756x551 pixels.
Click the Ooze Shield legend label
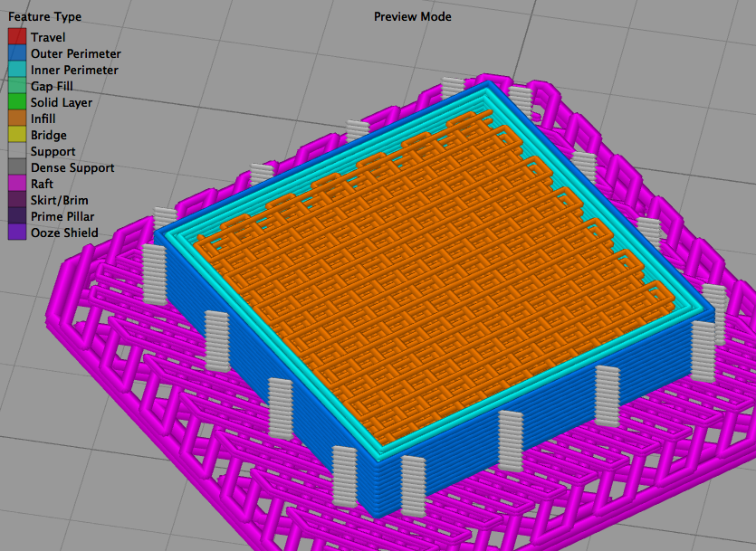[64, 233]
